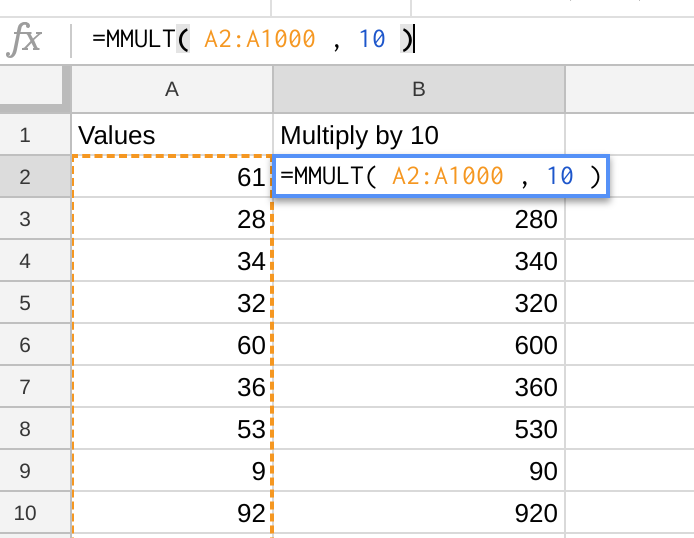Screen dimensions: 694x538
Task: Click cell containing 340
Action: point(419,261)
